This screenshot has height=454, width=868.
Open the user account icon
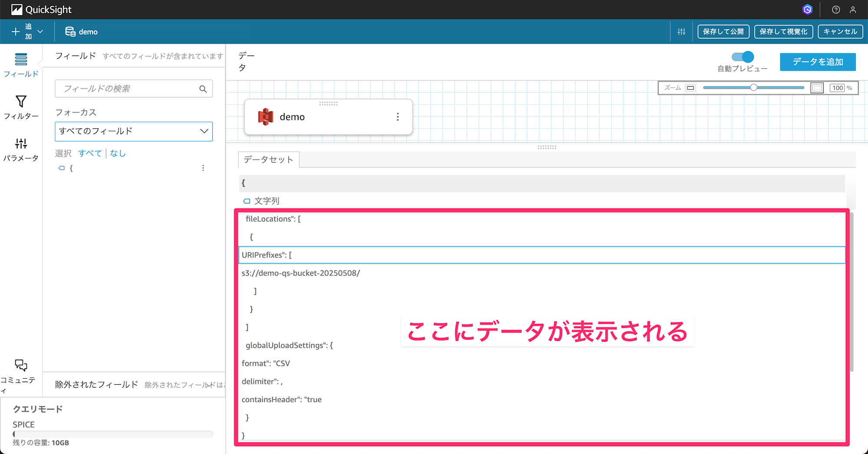pos(853,10)
